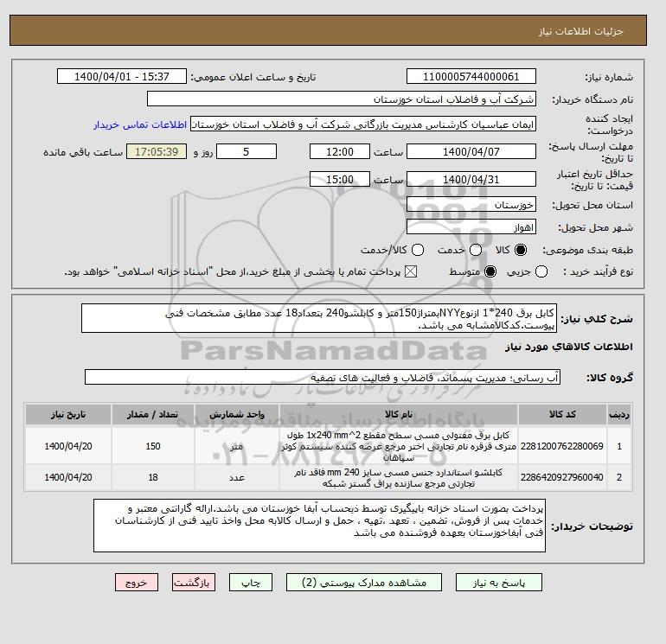Click the general need description text box
Viewport: 666px width, 644px height.
(x=319, y=318)
